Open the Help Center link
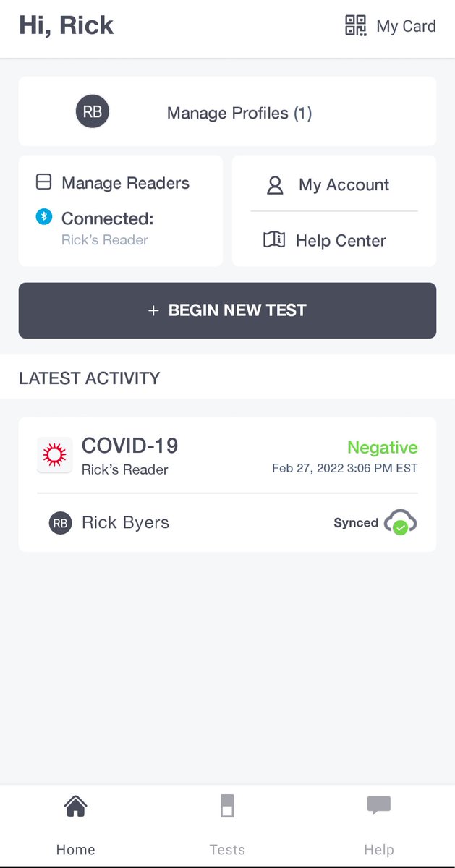This screenshot has height=868, width=455. coord(341,240)
